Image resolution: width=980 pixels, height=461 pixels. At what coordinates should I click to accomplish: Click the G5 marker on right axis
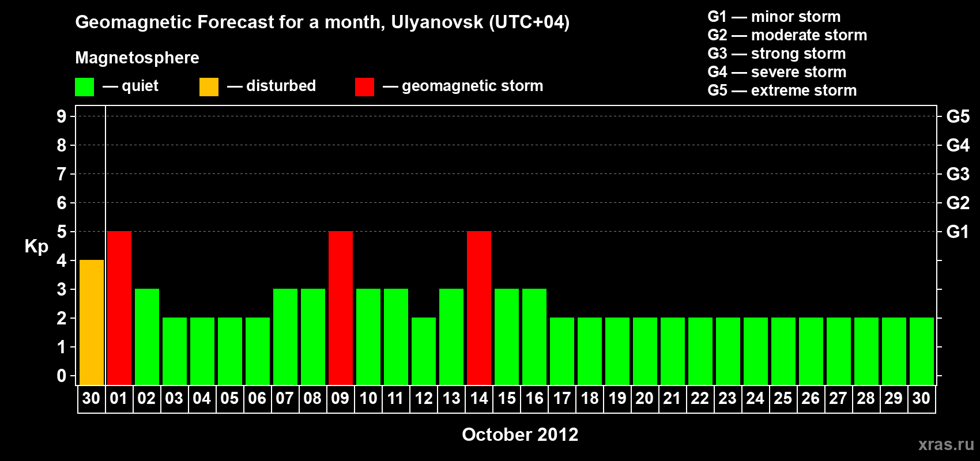958,116
